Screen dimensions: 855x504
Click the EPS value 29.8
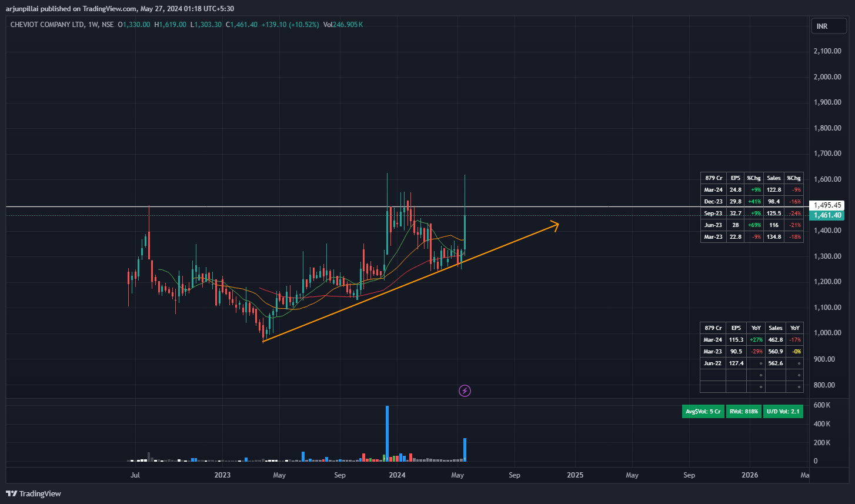tap(735, 201)
